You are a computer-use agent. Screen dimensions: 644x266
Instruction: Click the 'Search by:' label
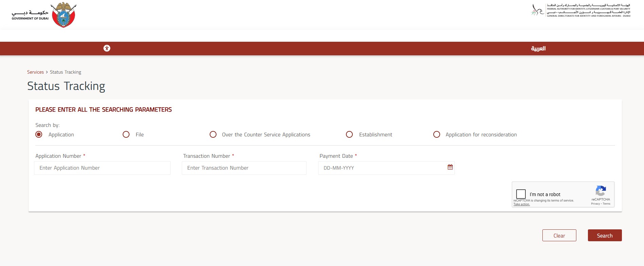pyautogui.click(x=48, y=125)
